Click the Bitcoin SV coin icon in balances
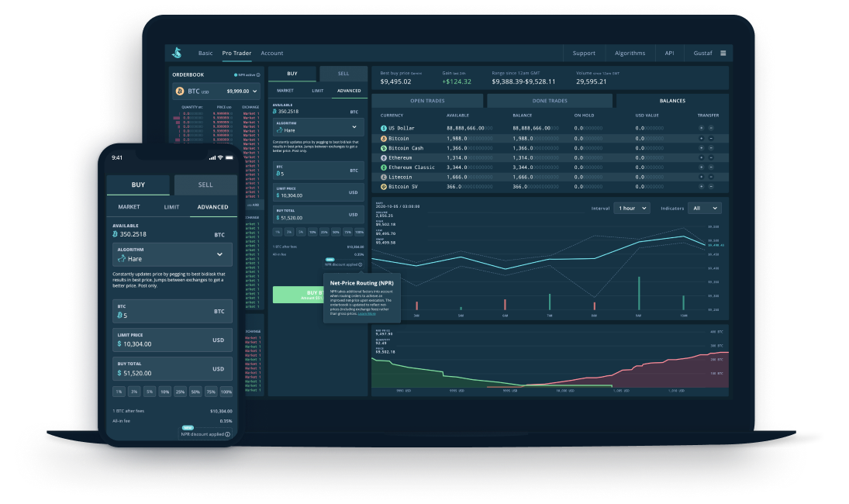Screen dimensions: 849x504 (x=383, y=187)
